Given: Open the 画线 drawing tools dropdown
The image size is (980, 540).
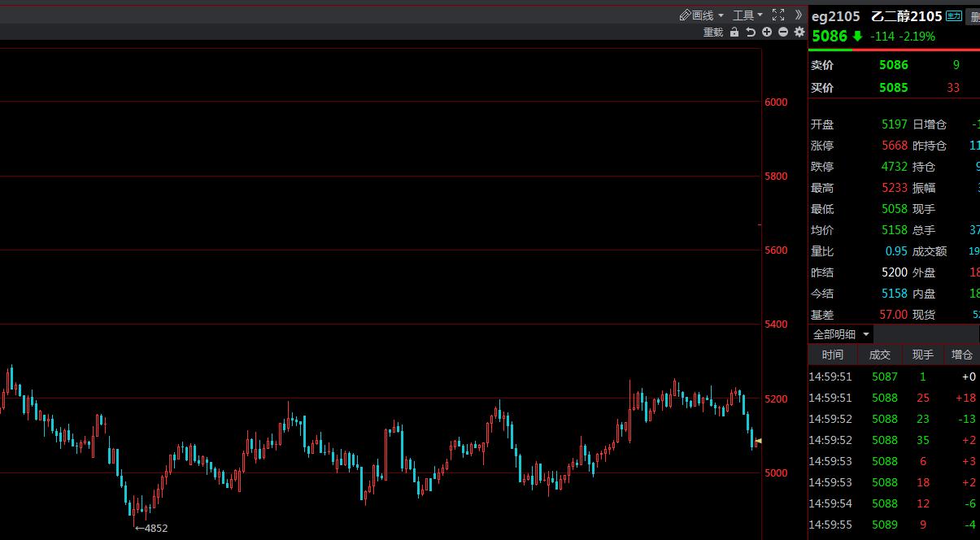Looking at the screenshot, I should click(x=703, y=15).
